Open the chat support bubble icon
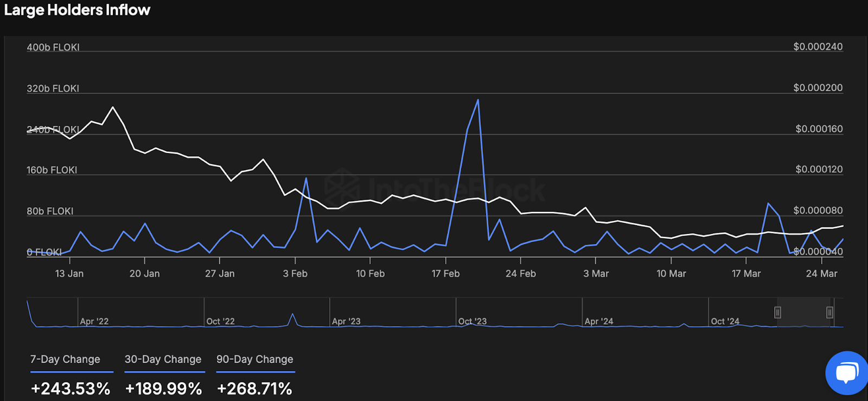Screen dimensions: 868x401 [847, 373]
